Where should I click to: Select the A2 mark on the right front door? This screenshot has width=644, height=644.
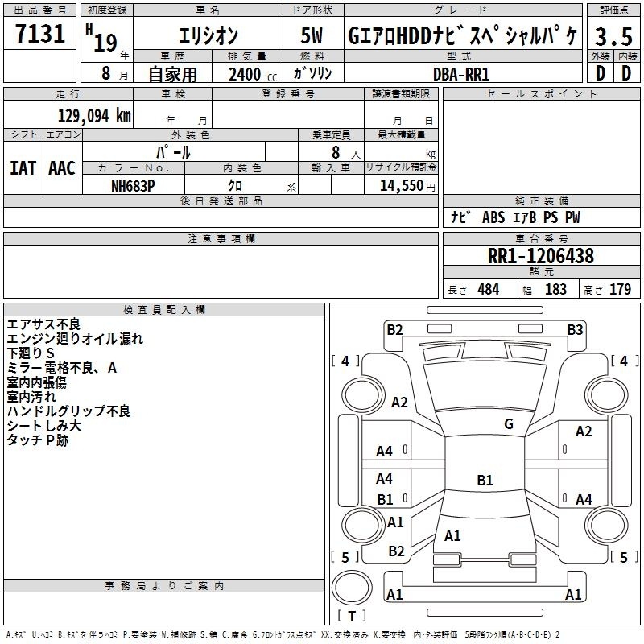(x=584, y=431)
